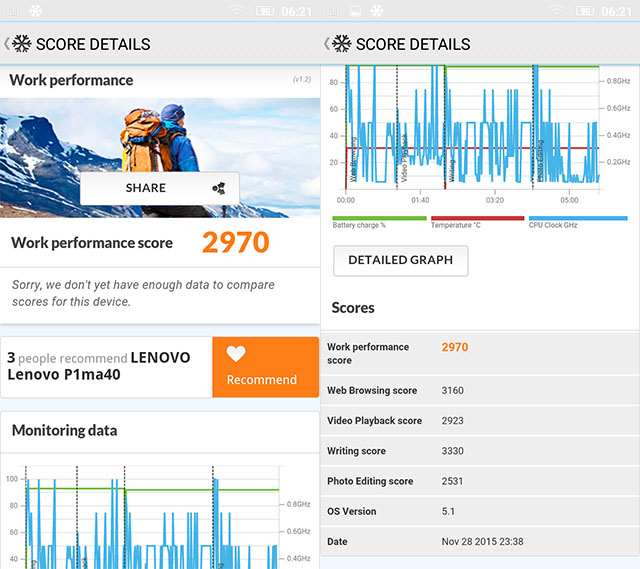Image resolution: width=640 pixels, height=569 pixels.
Task: Click the snowflake logo in right header
Action: coord(342,44)
